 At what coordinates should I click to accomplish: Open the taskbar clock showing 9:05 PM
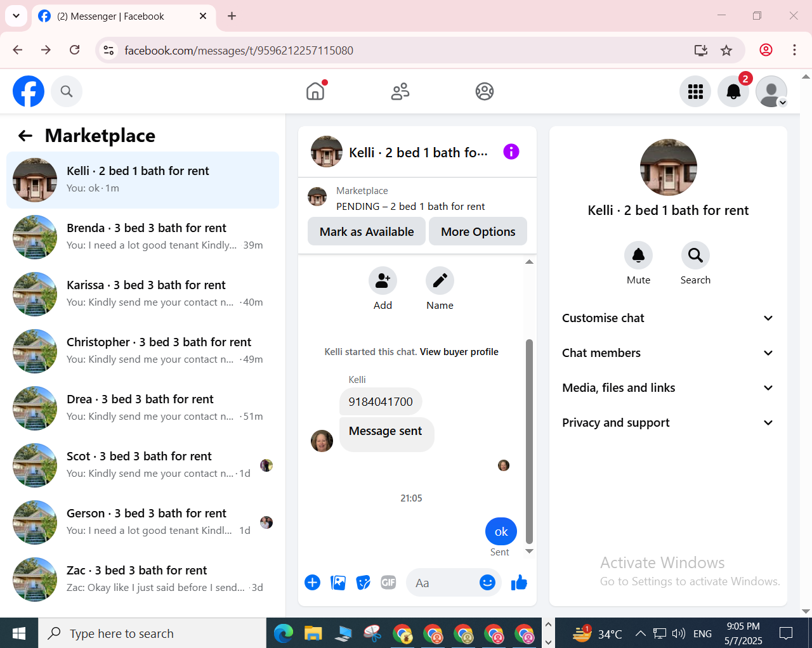tap(743, 633)
